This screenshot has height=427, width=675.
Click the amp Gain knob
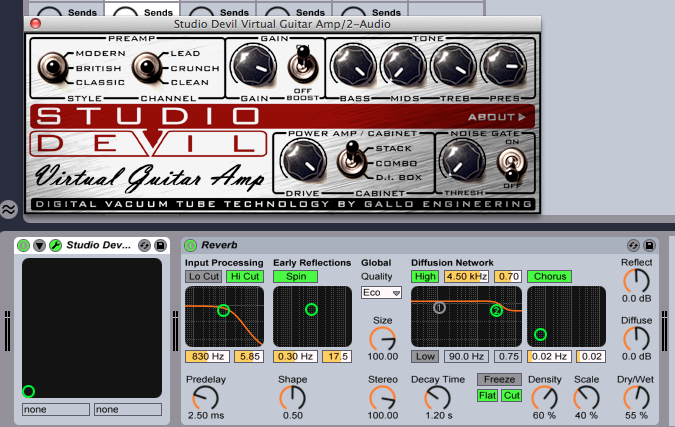254,66
